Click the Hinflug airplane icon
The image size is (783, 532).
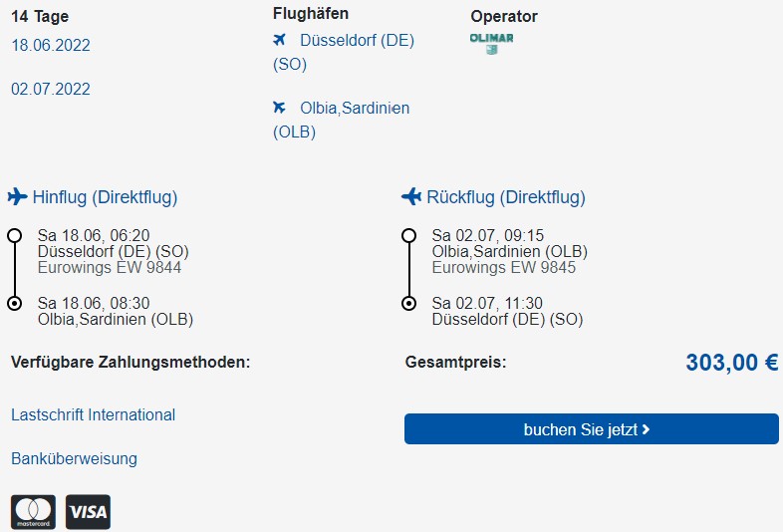tap(17, 197)
